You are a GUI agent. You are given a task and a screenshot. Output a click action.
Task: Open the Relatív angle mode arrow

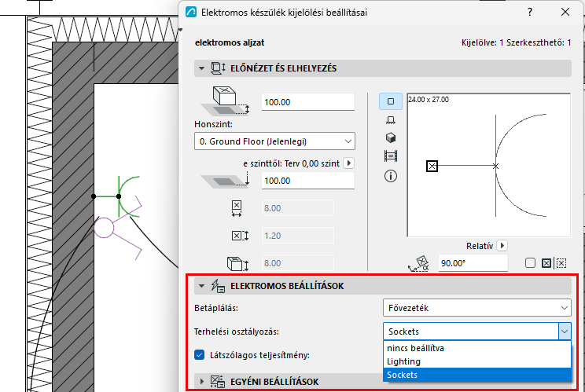point(502,246)
